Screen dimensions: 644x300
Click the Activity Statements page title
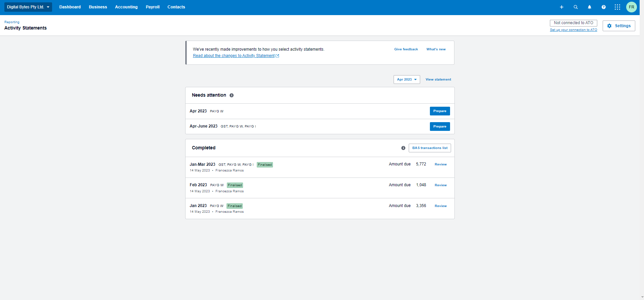pos(26,28)
